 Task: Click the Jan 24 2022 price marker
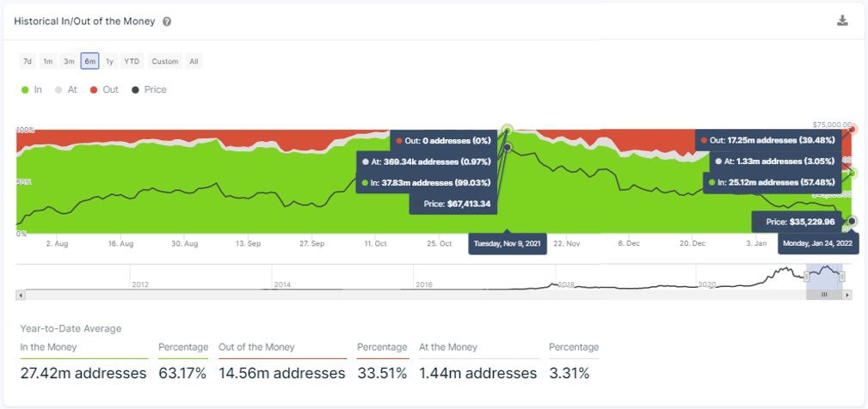point(852,221)
